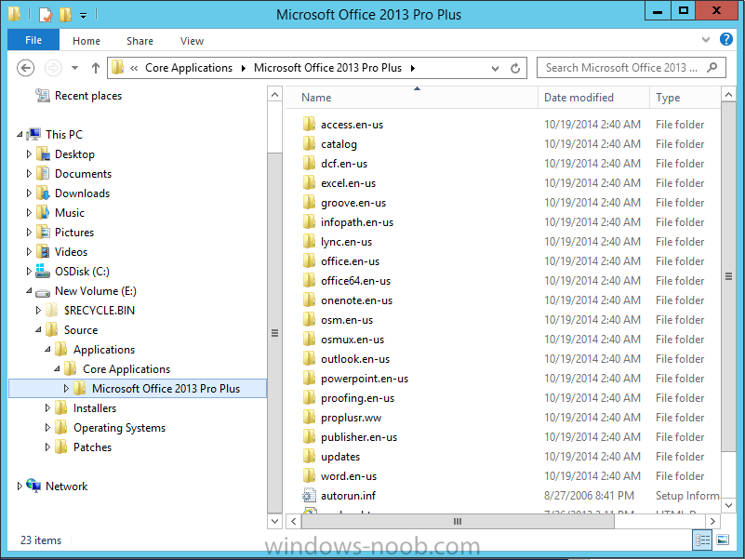Click Properties icon in quick access toolbar
The height and width of the screenshot is (560, 745).
click(46, 14)
